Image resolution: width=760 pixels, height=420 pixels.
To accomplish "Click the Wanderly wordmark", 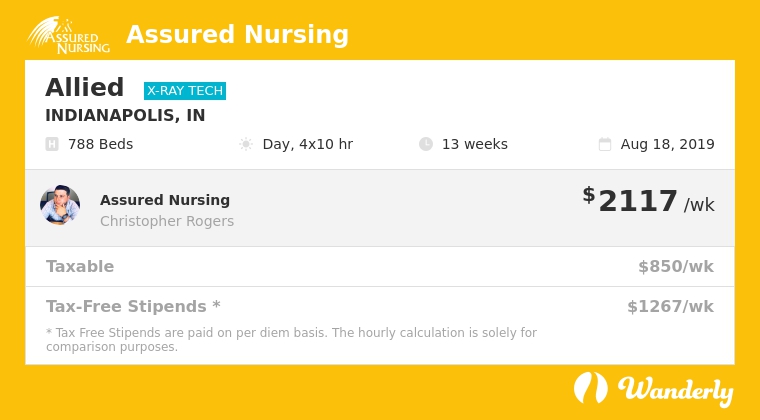I will click(x=676, y=390).
